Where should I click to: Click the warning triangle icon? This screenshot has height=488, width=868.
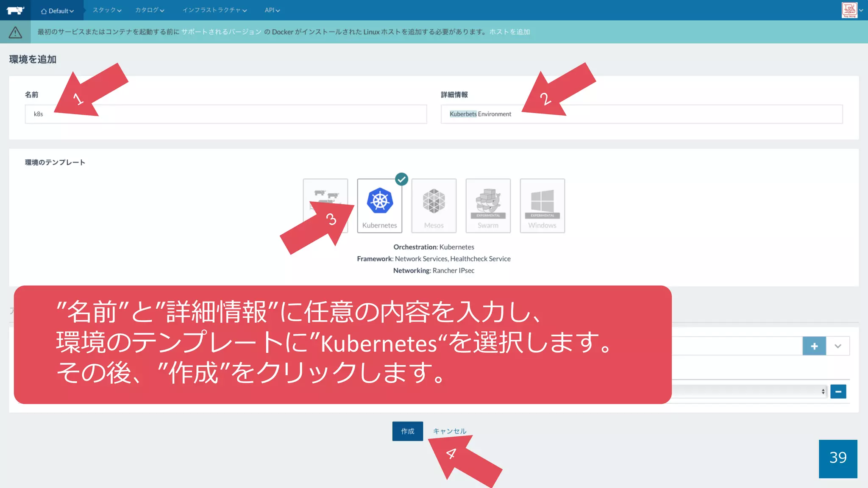click(x=15, y=32)
